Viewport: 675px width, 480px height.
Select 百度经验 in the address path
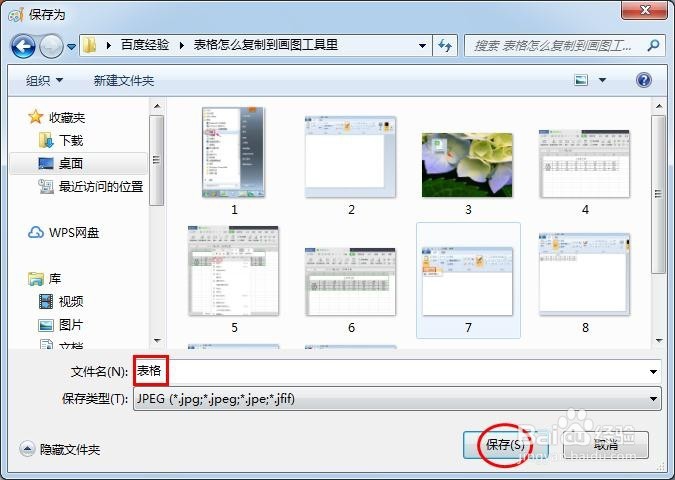pos(145,45)
